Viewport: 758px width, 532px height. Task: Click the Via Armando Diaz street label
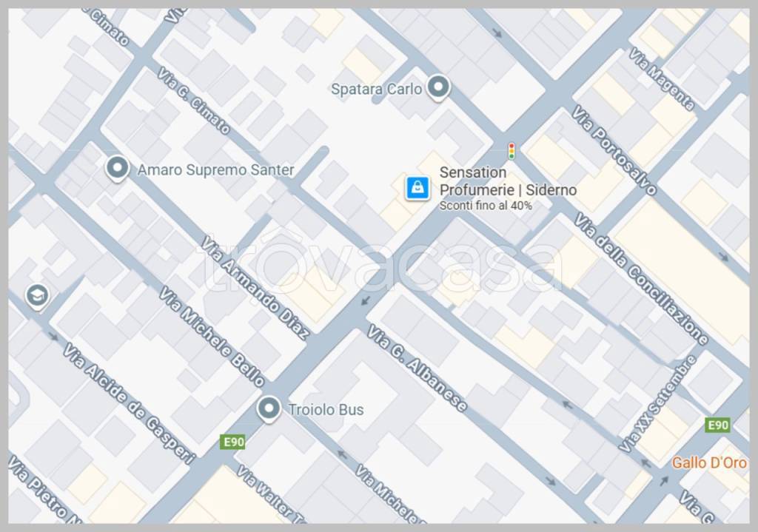[x=255, y=288]
